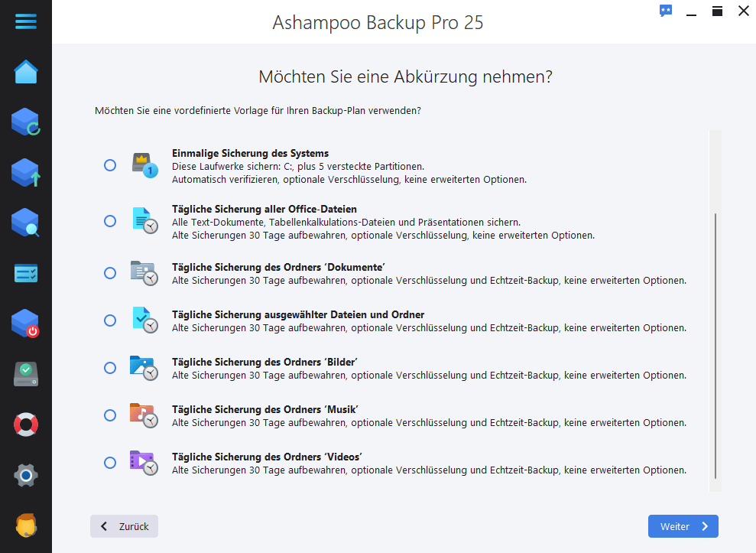Open the task list checkmarks icon
Screen dimensions: 756x553
[x=26, y=273]
